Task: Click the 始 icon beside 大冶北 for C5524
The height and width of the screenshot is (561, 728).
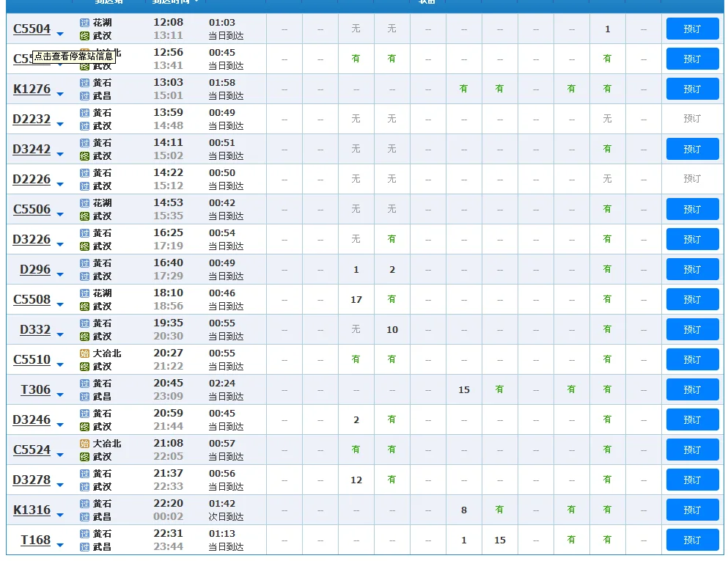Action: pos(83,444)
